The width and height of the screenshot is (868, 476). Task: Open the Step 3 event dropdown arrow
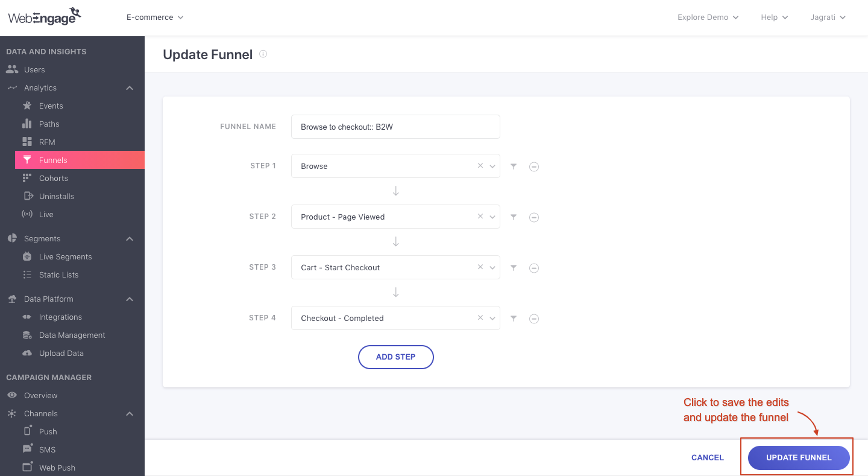492,268
